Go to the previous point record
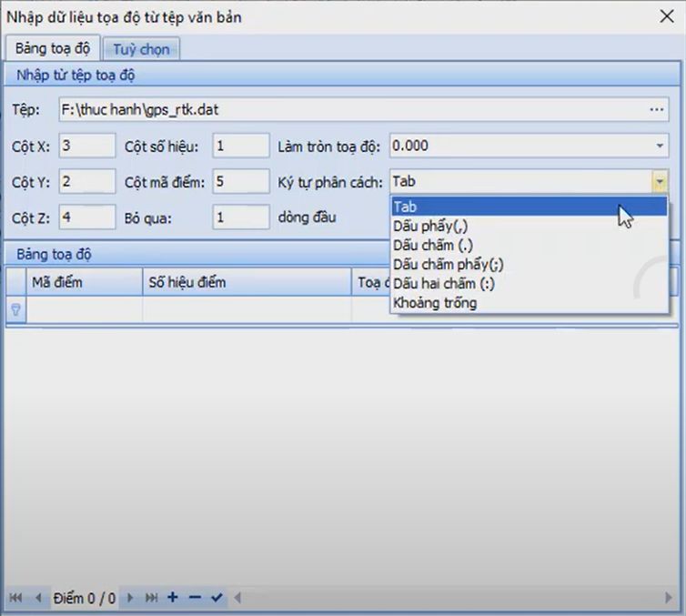 click(x=38, y=598)
